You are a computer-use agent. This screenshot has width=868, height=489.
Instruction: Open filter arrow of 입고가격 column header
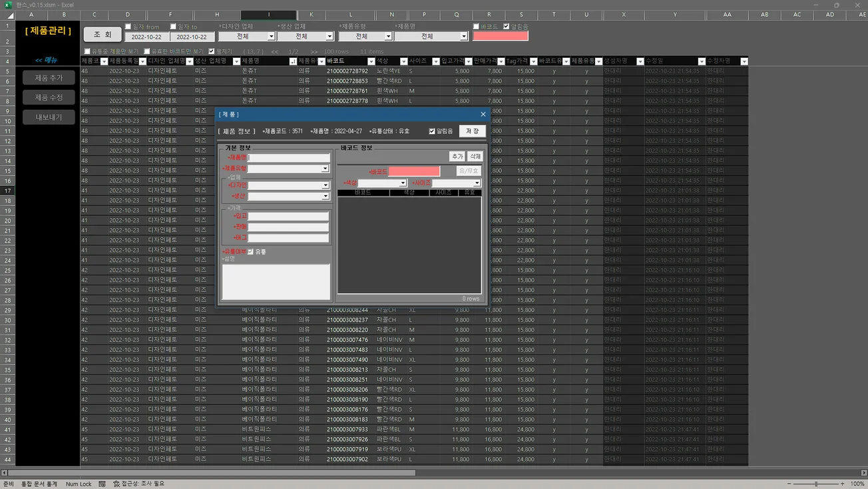(x=469, y=61)
